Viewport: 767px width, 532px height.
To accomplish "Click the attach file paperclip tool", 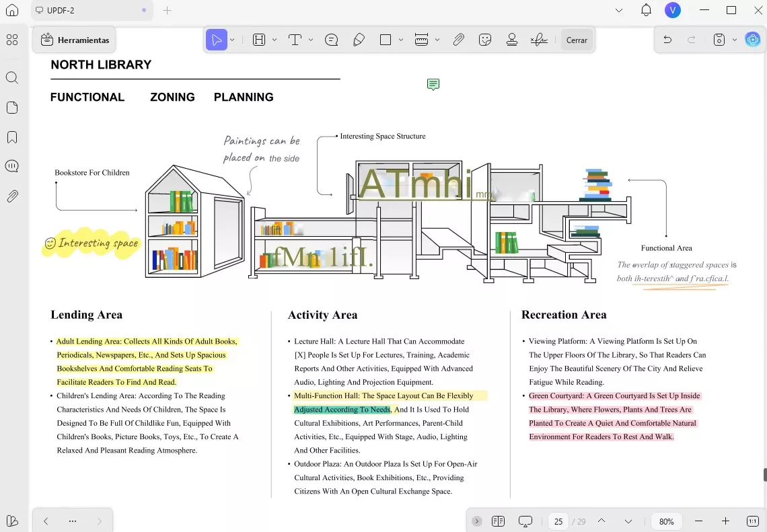I will pyautogui.click(x=458, y=40).
